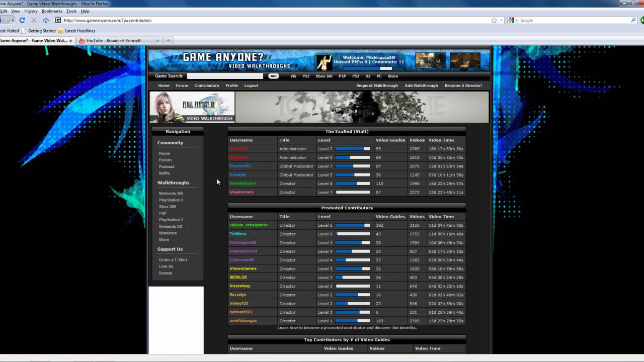
Task: Open chilean_retrogamer's user profile
Action: (249, 225)
